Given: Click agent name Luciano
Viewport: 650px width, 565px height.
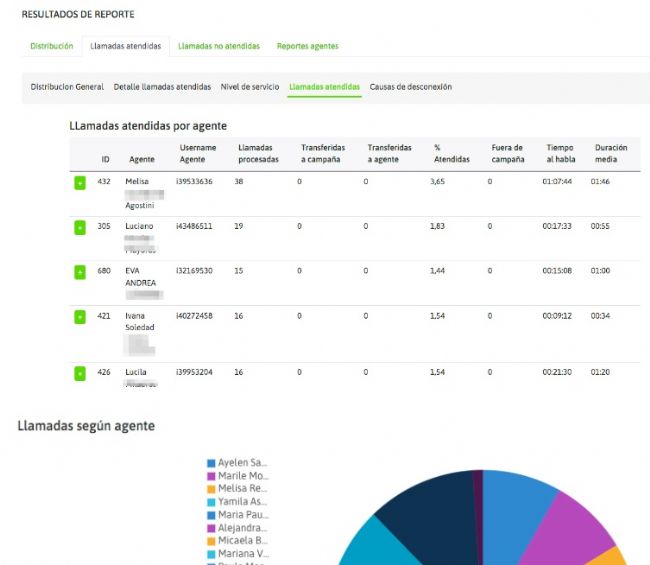Looking at the screenshot, I should pos(139,226).
